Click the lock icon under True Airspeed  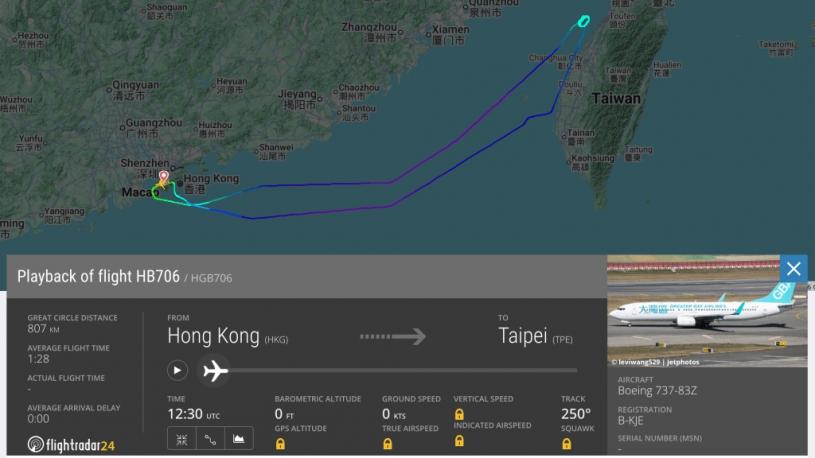click(x=388, y=444)
